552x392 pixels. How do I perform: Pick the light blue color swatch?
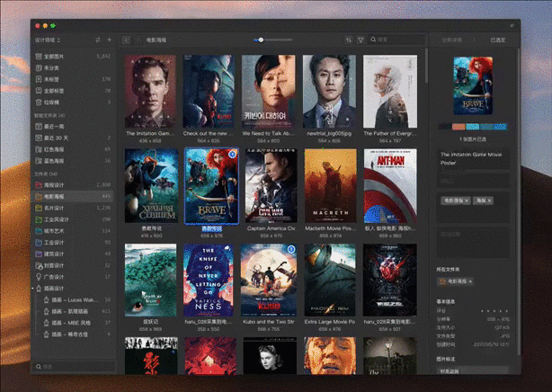point(473,127)
